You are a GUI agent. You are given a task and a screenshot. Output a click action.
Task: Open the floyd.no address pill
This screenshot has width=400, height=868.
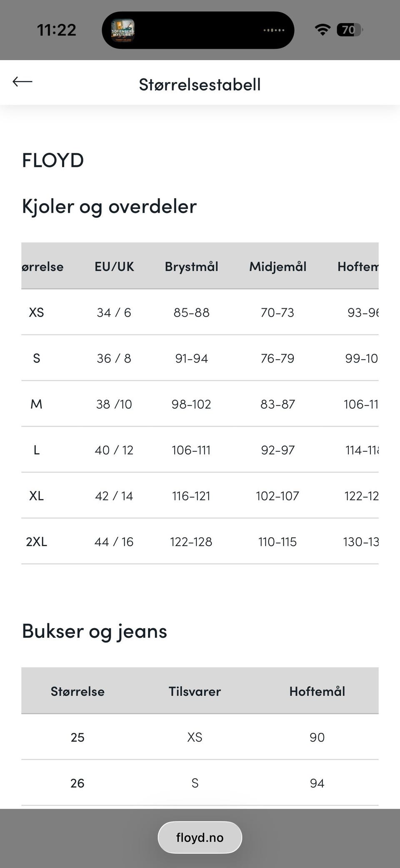200,837
